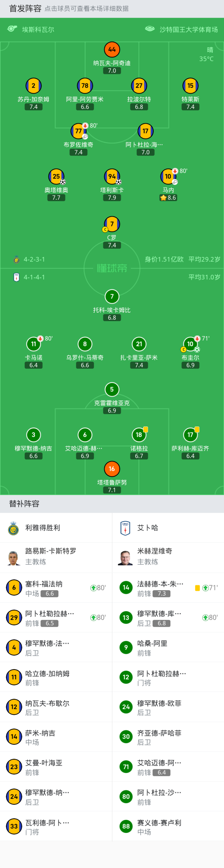Select C罗 number 7 player badge
The image size is (224, 868).
click(112, 224)
